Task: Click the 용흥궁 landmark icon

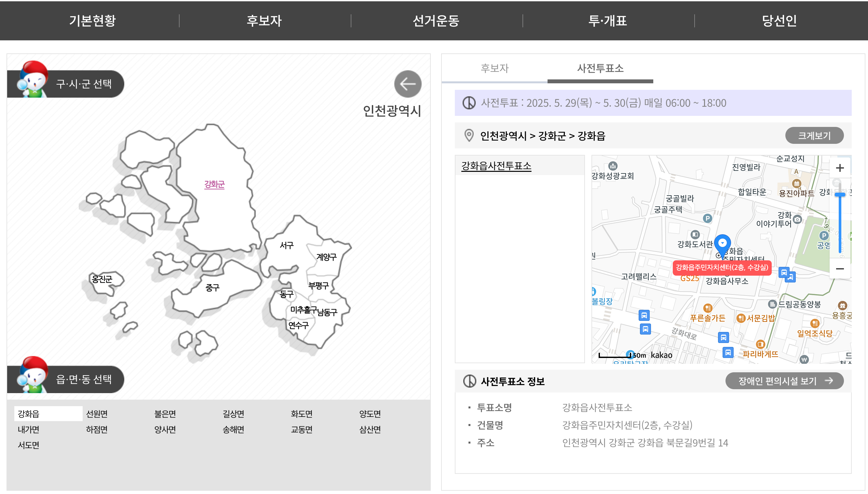Action: (843, 305)
